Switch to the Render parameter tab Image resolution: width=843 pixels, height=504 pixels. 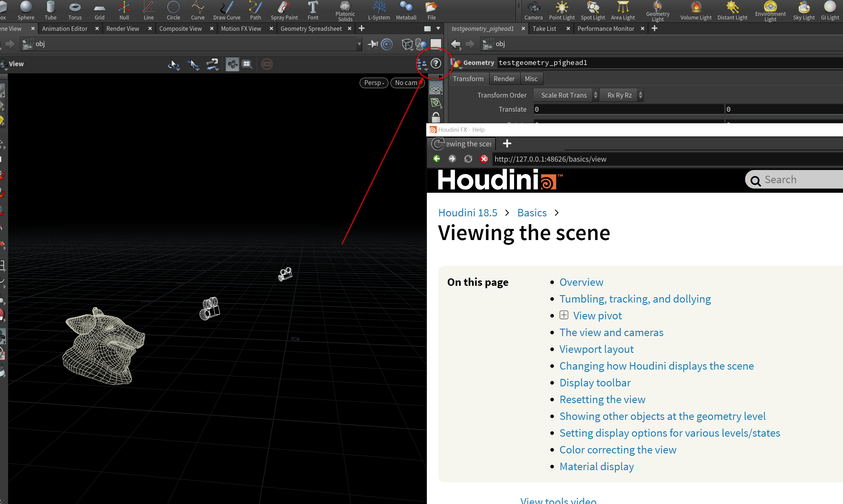[x=504, y=78]
